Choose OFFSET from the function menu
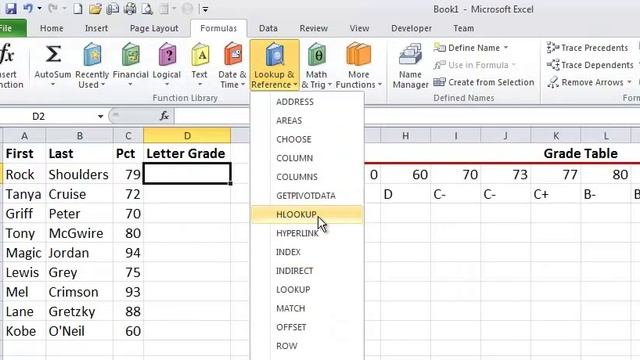The height and width of the screenshot is (360, 640). (307, 327)
